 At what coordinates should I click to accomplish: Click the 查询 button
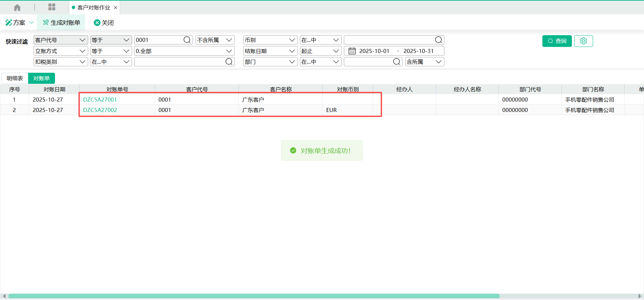[557, 41]
